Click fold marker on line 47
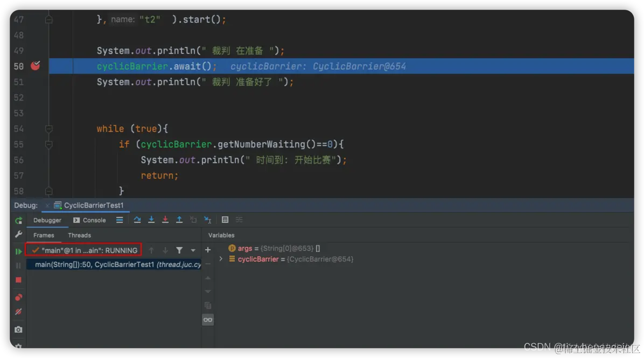The width and height of the screenshot is (644, 358). pyautogui.click(x=49, y=19)
